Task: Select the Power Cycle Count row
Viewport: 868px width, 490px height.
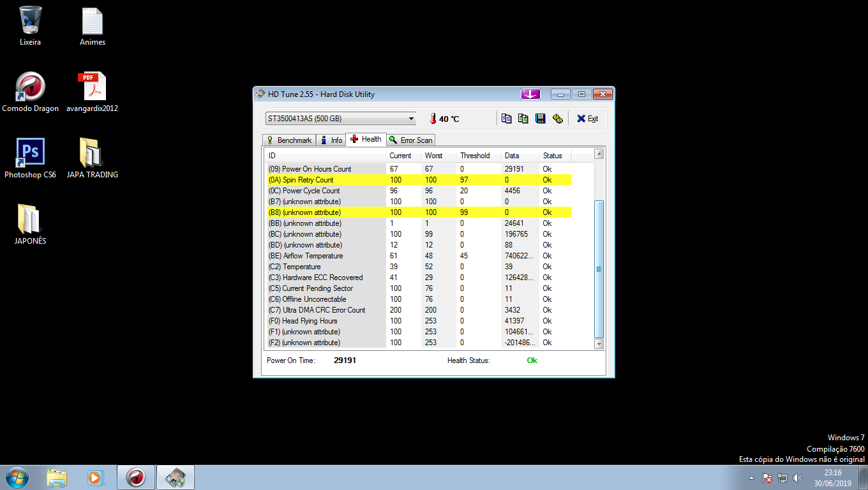Action: click(418, 191)
